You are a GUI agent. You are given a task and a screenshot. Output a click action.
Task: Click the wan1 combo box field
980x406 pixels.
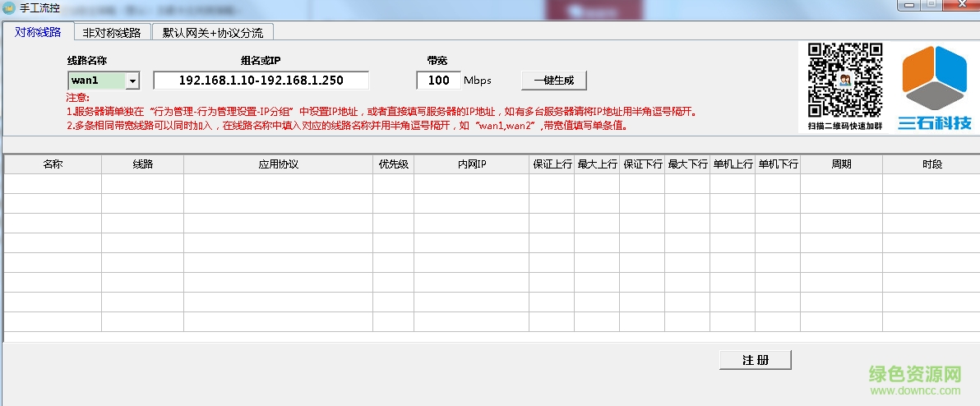click(x=96, y=81)
